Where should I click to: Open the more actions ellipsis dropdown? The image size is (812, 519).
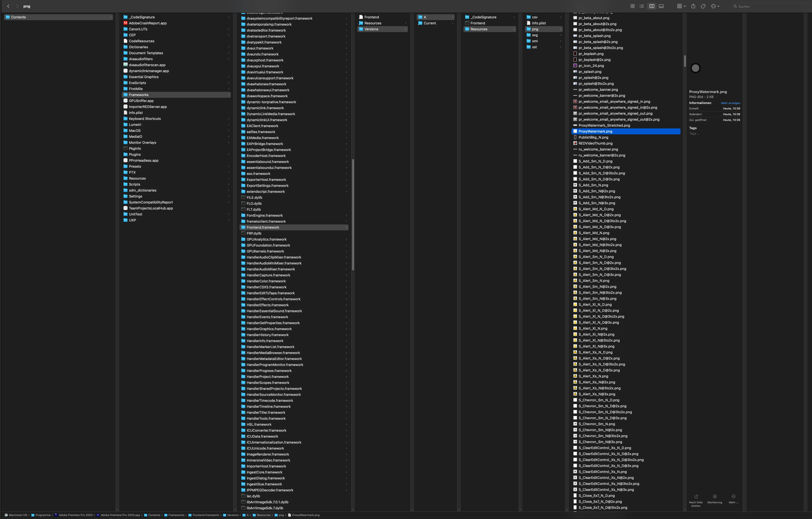tap(715, 6)
